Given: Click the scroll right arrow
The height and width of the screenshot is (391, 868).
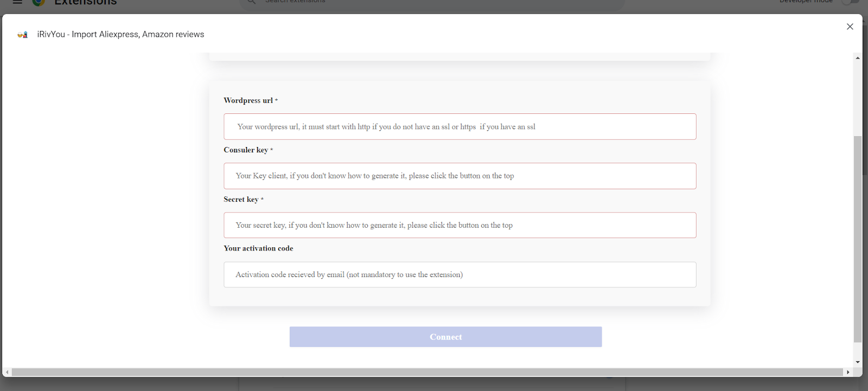Looking at the screenshot, I should tap(848, 373).
